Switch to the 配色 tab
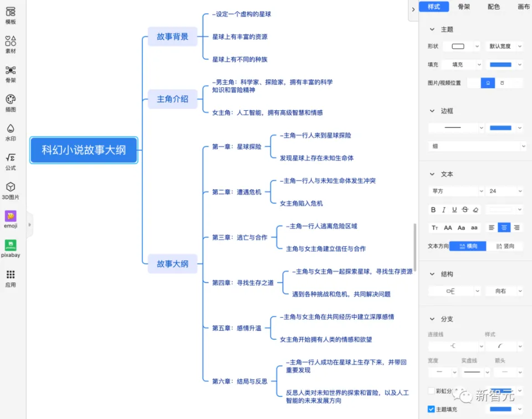This screenshot has height=419, width=532. [493, 7]
